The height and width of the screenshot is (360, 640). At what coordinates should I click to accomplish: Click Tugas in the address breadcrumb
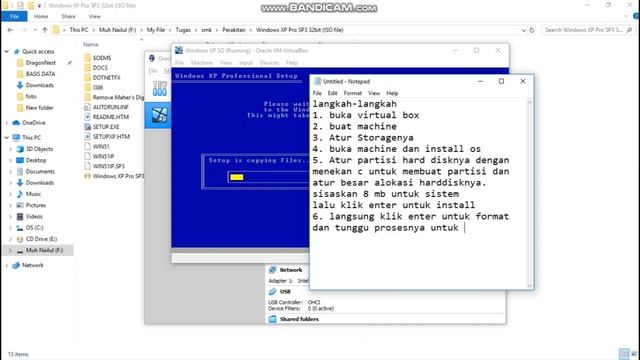coord(183,30)
